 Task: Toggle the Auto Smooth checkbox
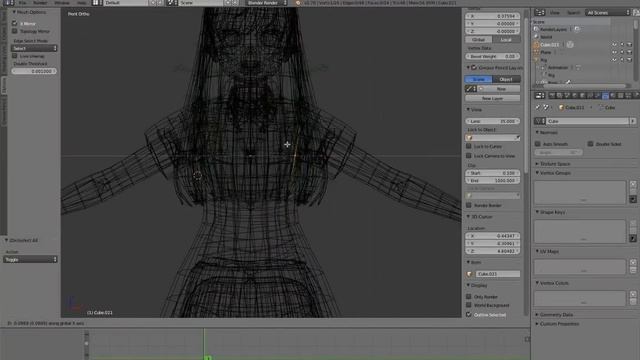[538, 144]
